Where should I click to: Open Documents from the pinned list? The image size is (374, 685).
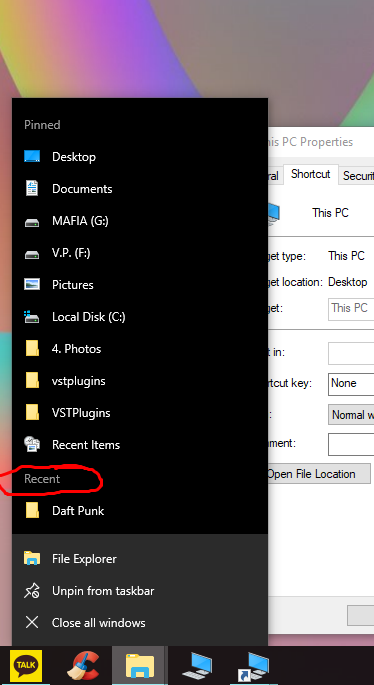click(x=140, y=189)
